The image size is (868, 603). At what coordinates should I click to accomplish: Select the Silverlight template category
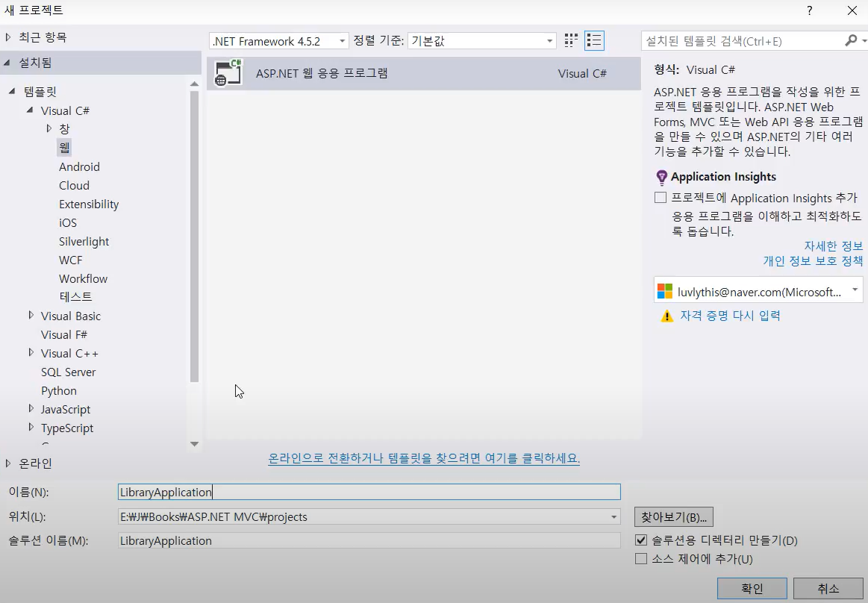tap(84, 241)
